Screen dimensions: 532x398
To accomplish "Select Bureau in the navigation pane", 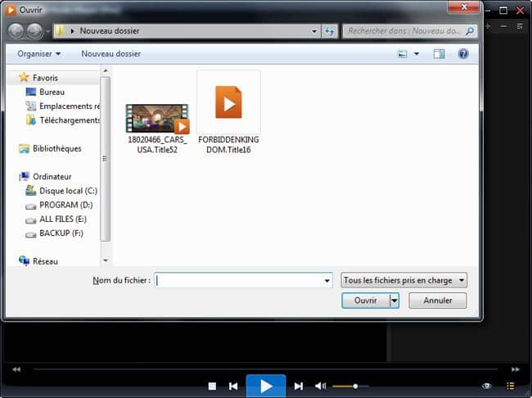I will 52,92.
